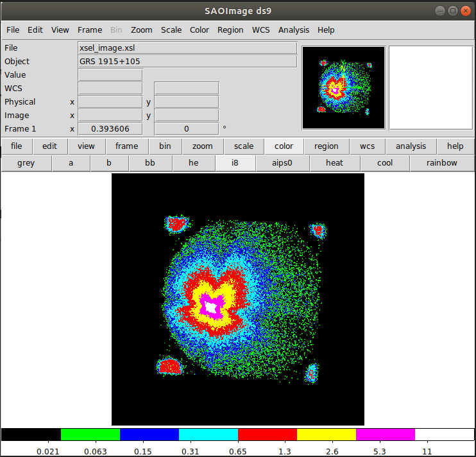Click the Frame 1 zoom value 0.393606
The width and height of the screenshot is (476, 457).
110,129
